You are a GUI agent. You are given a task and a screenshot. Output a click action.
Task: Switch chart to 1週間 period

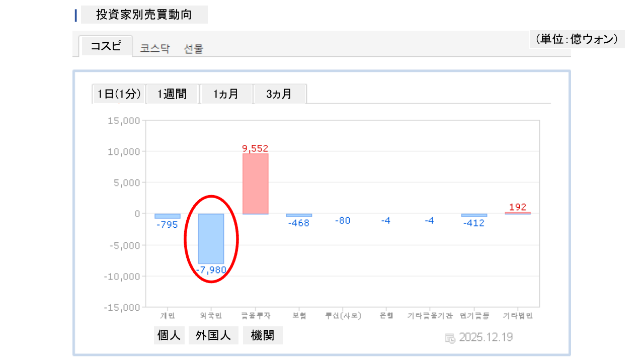pyautogui.click(x=172, y=94)
